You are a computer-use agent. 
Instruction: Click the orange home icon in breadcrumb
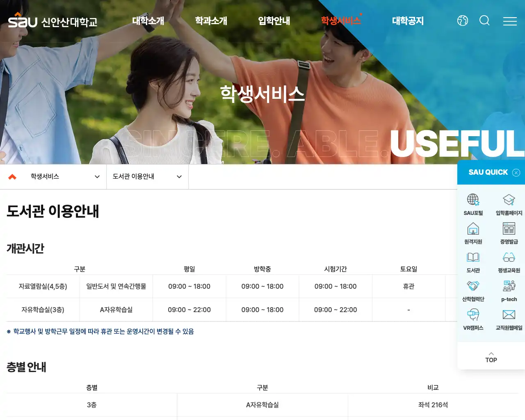point(12,177)
